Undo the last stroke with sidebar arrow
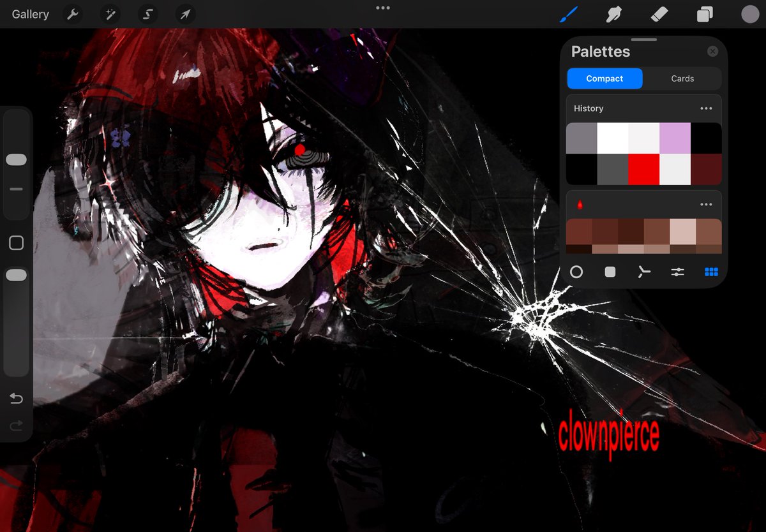This screenshot has height=532, width=766. (x=16, y=398)
